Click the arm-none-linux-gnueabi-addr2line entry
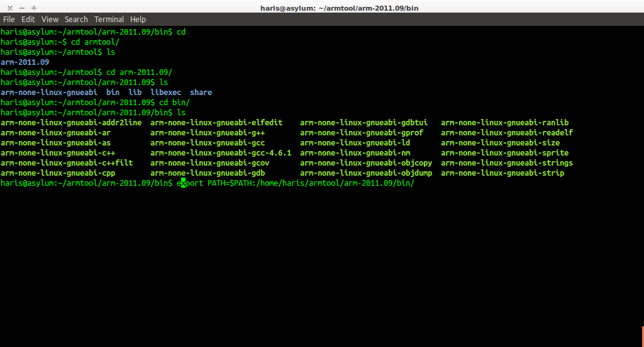This screenshot has height=347, width=644. tap(71, 123)
